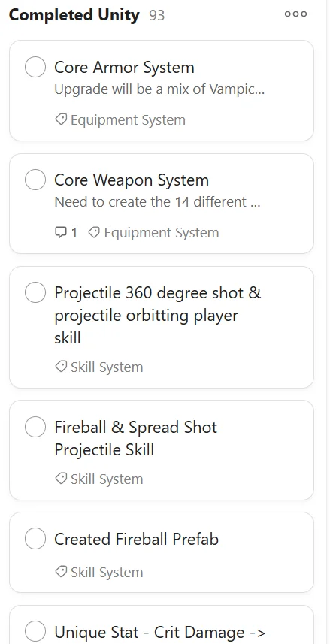Select Skill System label under Created Fireball Prefab

coord(107,572)
